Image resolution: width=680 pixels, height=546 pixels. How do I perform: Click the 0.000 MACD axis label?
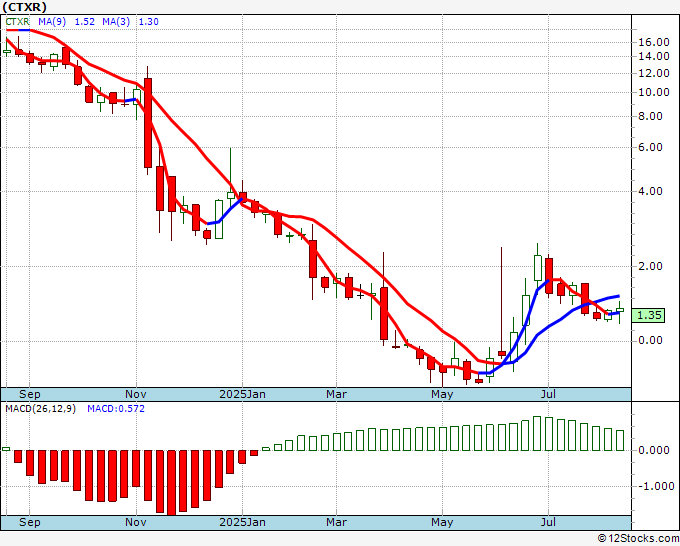point(654,451)
